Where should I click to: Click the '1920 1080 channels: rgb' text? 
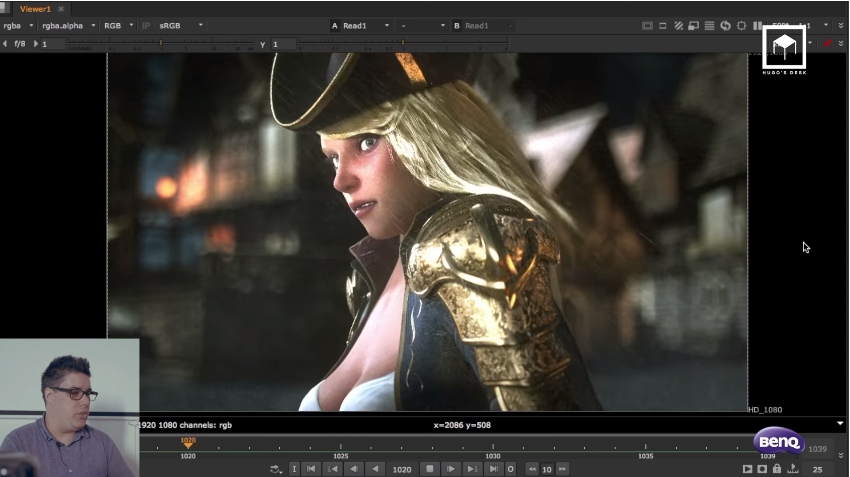coord(185,425)
